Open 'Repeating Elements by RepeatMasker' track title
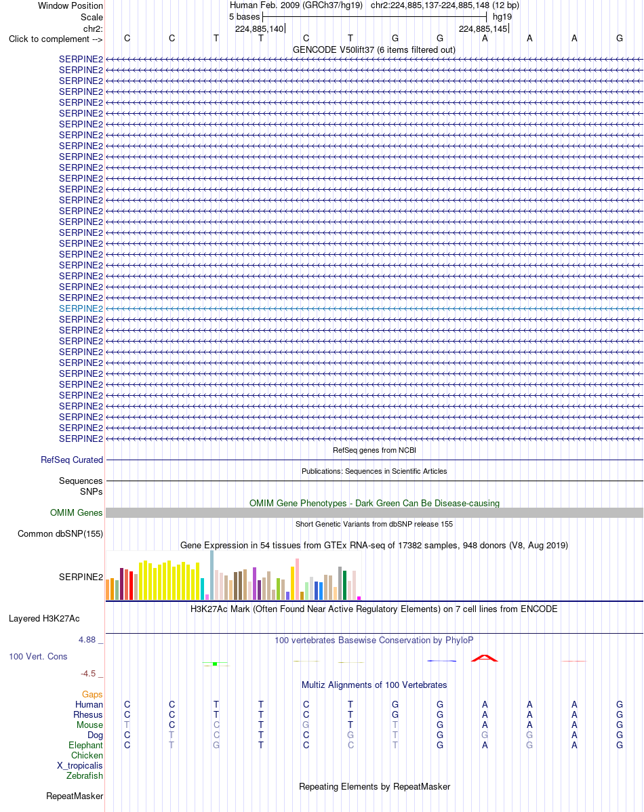The width and height of the screenshot is (644, 812). [x=374, y=787]
